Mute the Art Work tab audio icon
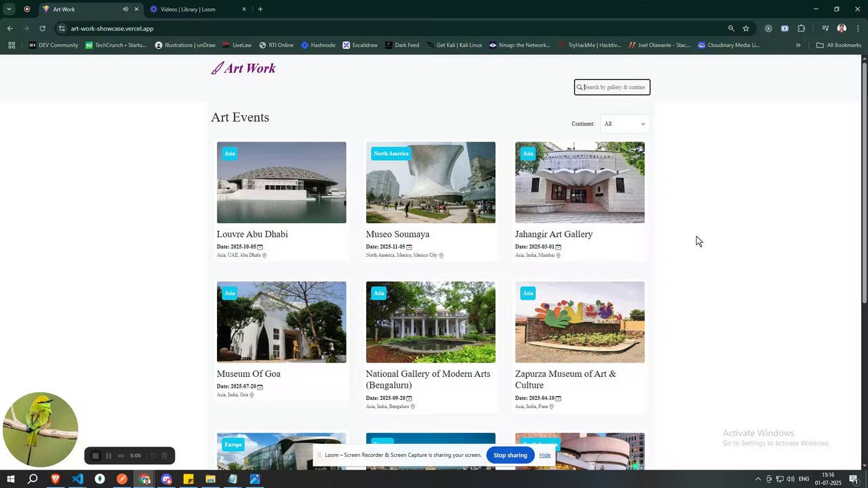 click(x=125, y=9)
